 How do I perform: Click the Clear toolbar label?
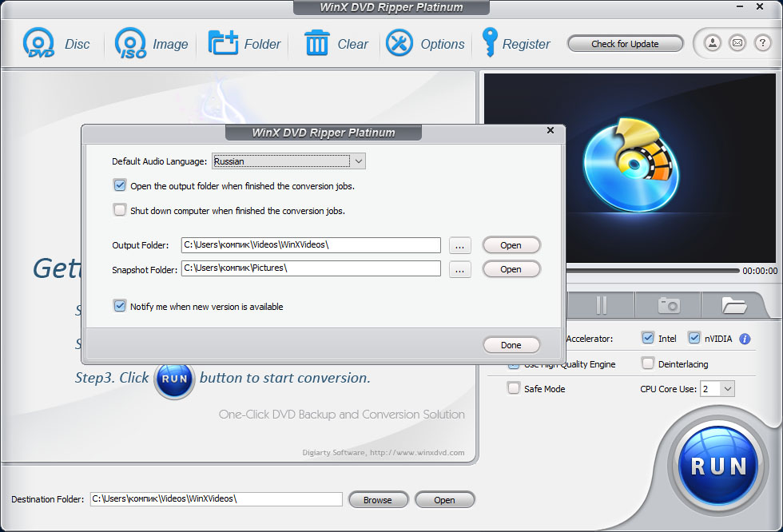[x=353, y=44]
